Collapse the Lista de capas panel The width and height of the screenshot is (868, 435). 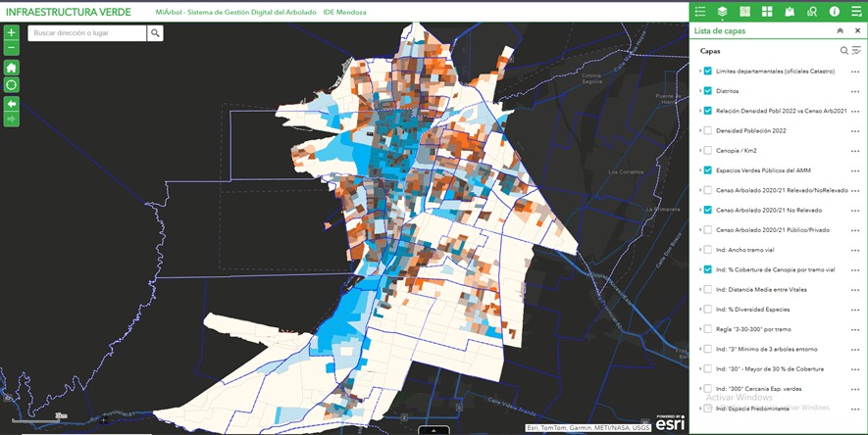point(841,31)
